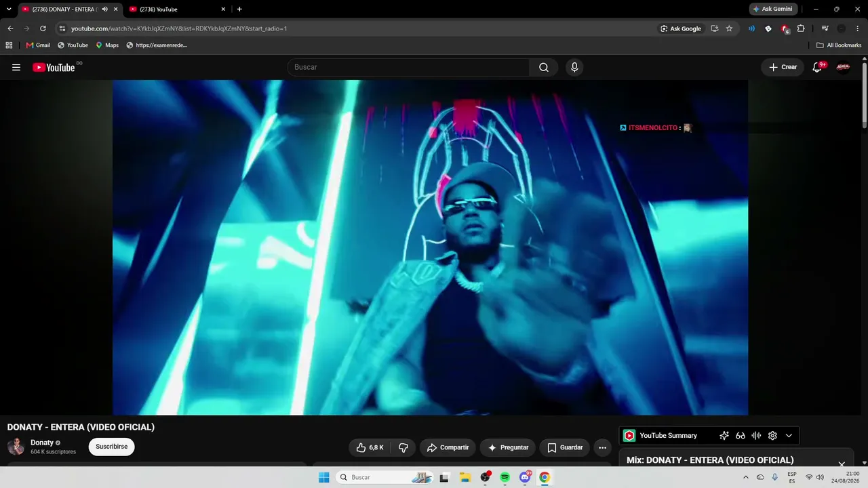Open the examenrede bookmark
This screenshot has width=868, height=488.
point(157,45)
